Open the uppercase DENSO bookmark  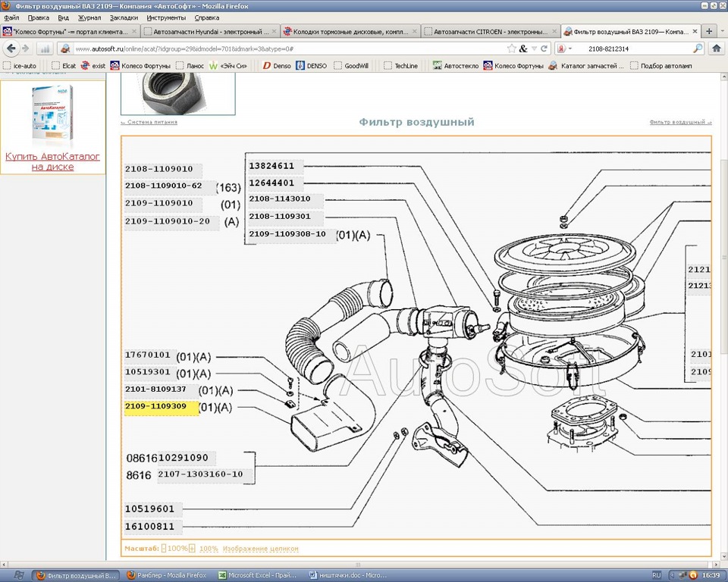312,66
